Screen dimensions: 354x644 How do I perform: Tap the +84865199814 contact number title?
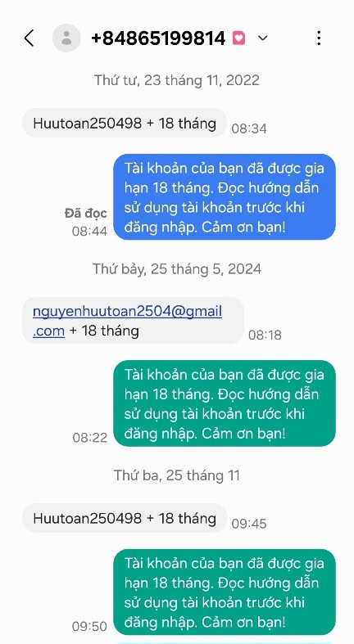coord(158,38)
